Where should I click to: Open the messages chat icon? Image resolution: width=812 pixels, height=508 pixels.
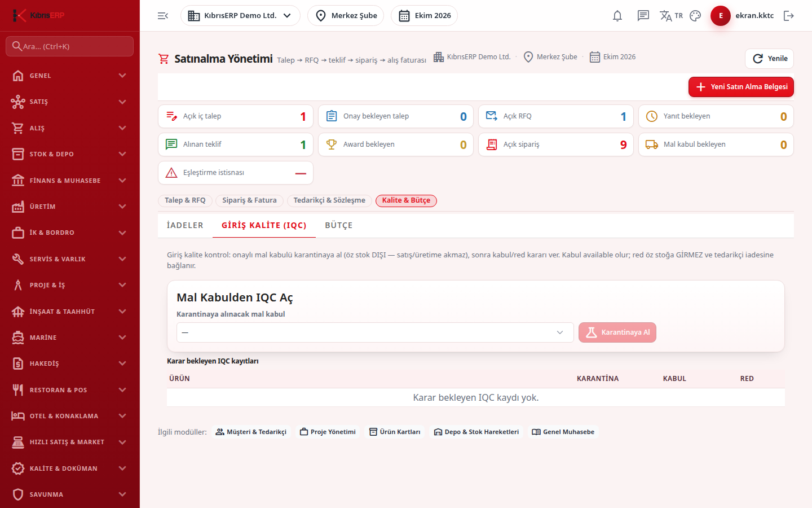coord(643,16)
